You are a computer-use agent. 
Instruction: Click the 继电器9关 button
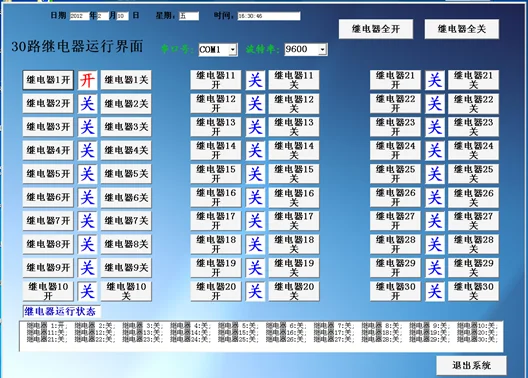pos(126,268)
